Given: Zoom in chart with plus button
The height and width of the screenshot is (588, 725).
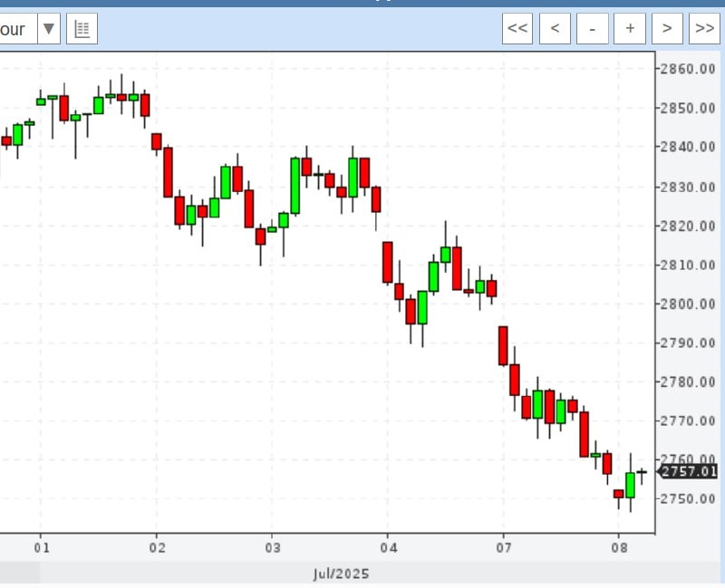Looking at the screenshot, I should pos(630,29).
